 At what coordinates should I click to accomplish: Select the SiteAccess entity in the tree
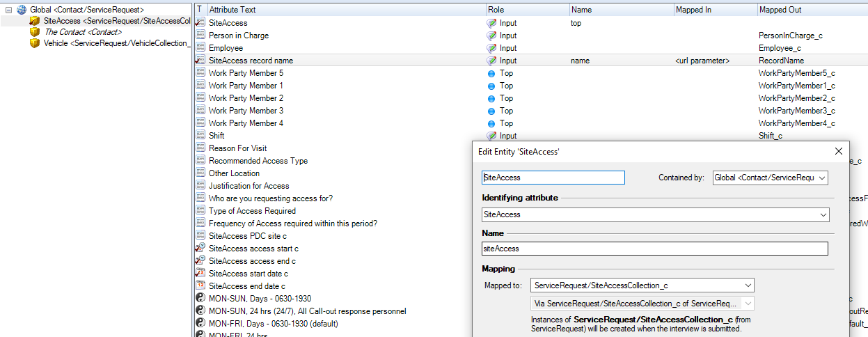116,21
